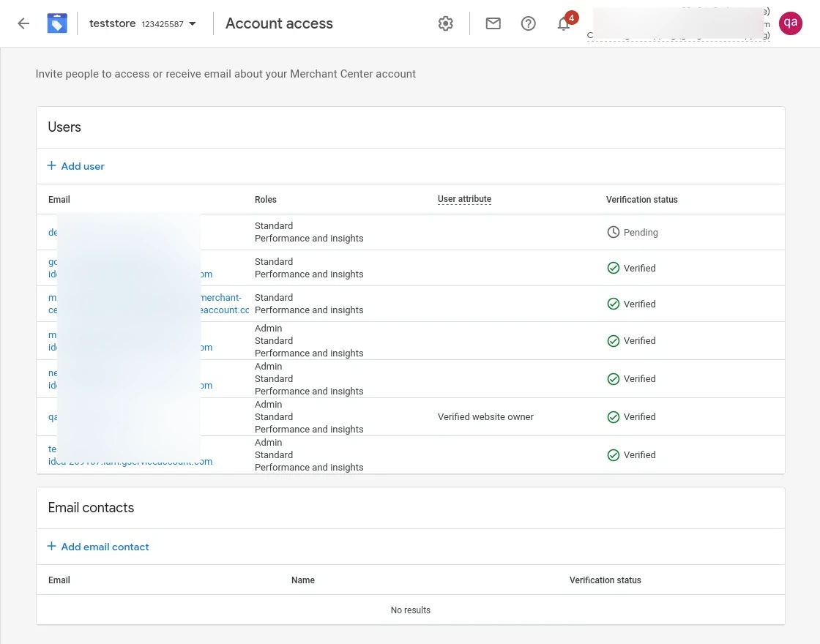The image size is (820, 644).
Task: Click the Pending clock status icon
Action: (x=614, y=232)
